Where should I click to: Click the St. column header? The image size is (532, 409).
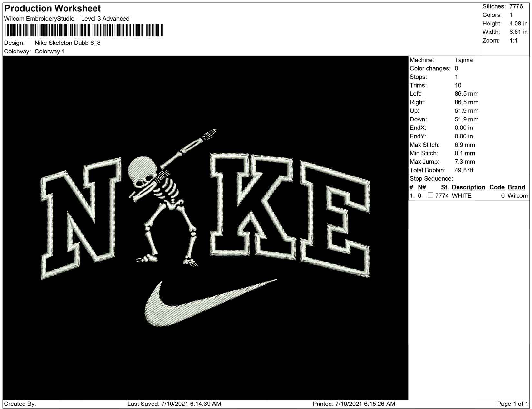[x=445, y=187]
